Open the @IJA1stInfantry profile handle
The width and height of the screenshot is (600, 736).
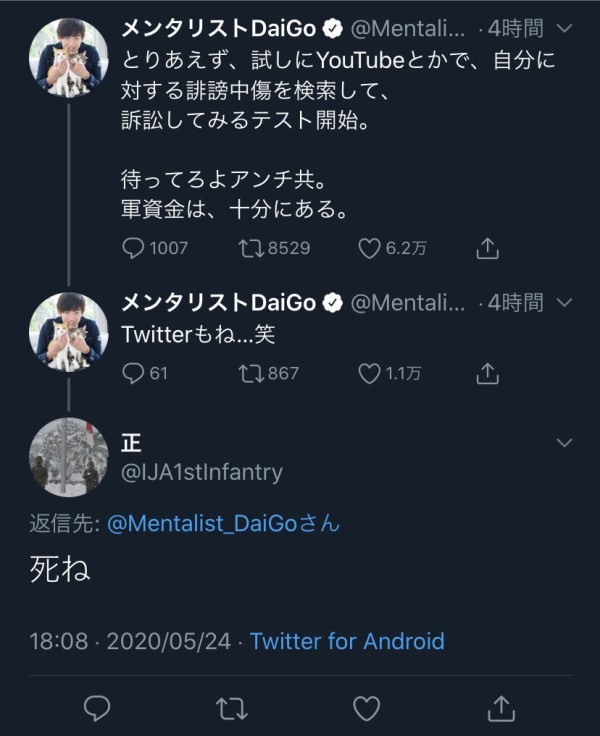pos(202,472)
